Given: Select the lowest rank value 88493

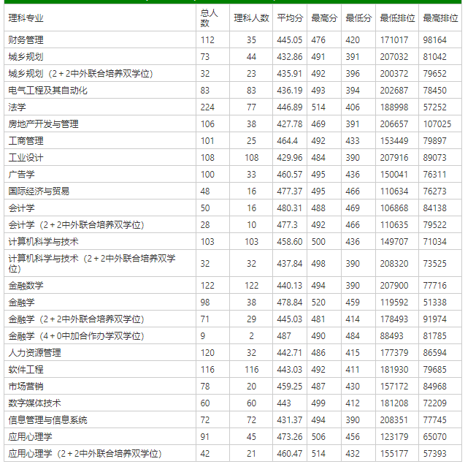Looking at the screenshot, I should click(393, 336).
